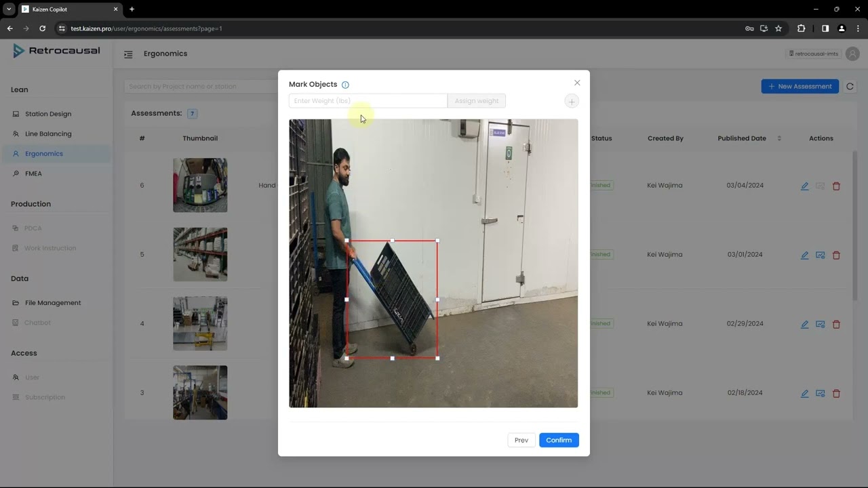This screenshot has height=488, width=868.
Task: Open Chrome three-dot menu
Action: coord(858,28)
